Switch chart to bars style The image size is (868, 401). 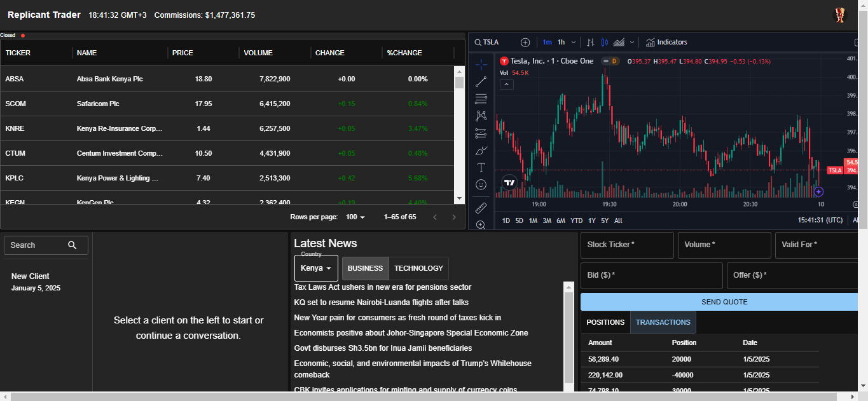(590, 43)
